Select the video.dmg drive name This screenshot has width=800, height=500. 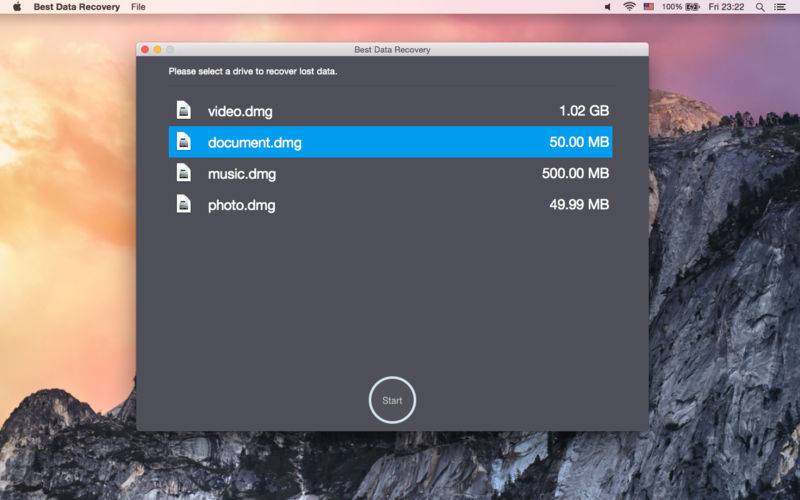pos(240,111)
